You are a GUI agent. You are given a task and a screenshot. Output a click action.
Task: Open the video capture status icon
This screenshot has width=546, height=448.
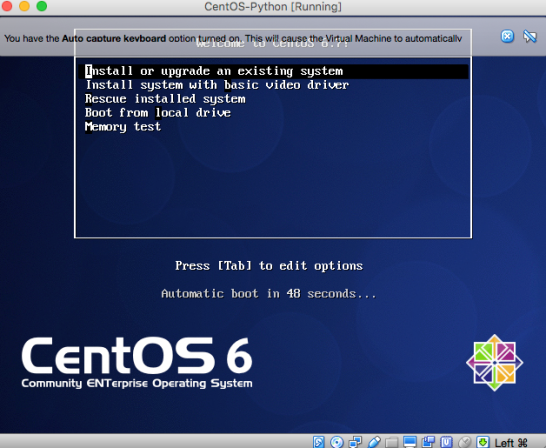click(428, 442)
